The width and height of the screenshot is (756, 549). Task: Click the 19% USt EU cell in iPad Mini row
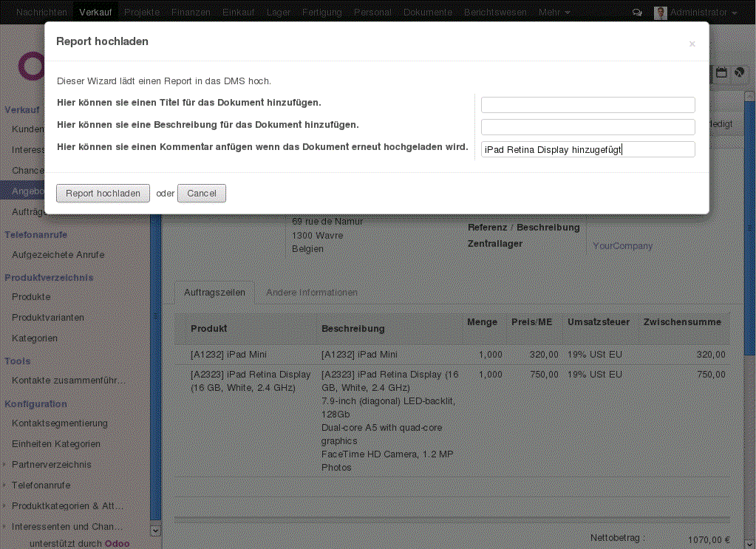coord(594,355)
